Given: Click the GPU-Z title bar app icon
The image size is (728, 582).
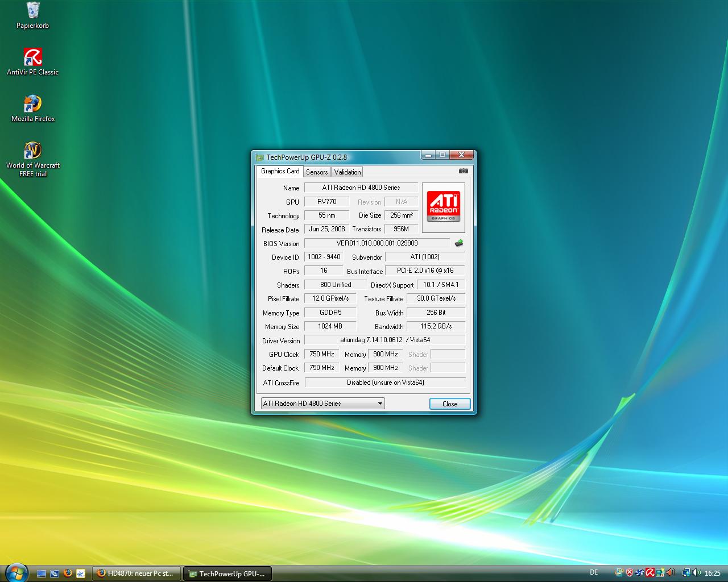Looking at the screenshot, I should click(260, 157).
